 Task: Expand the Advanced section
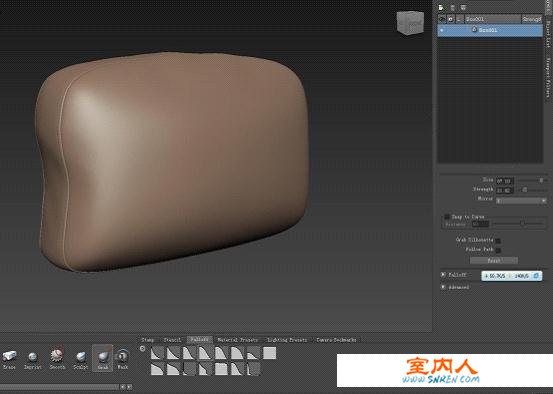[443, 287]
